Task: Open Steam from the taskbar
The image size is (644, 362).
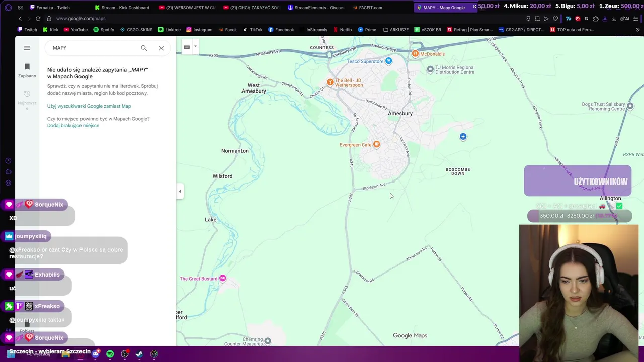Action: (139, 354)
